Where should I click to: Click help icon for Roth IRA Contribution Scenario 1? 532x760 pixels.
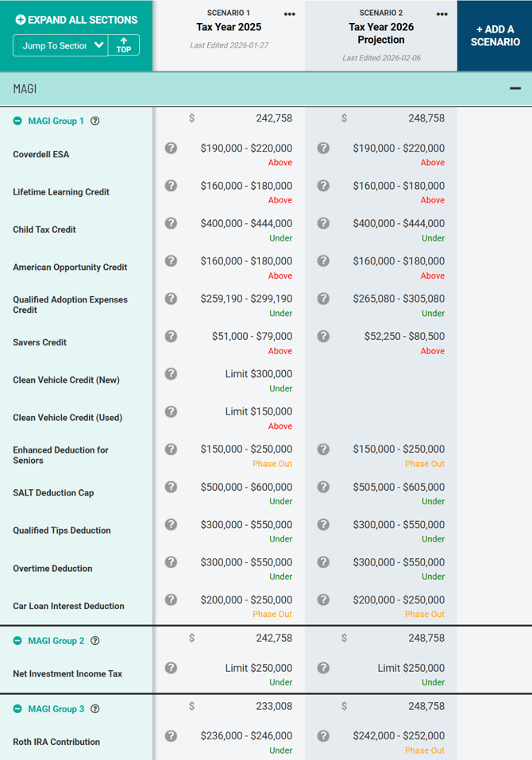pos(171,735)
